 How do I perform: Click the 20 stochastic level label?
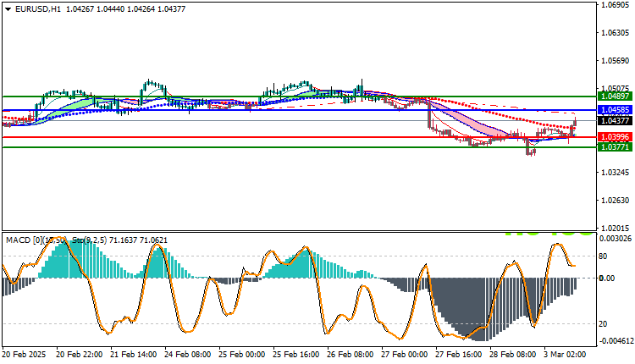click(x=603, y=324)
